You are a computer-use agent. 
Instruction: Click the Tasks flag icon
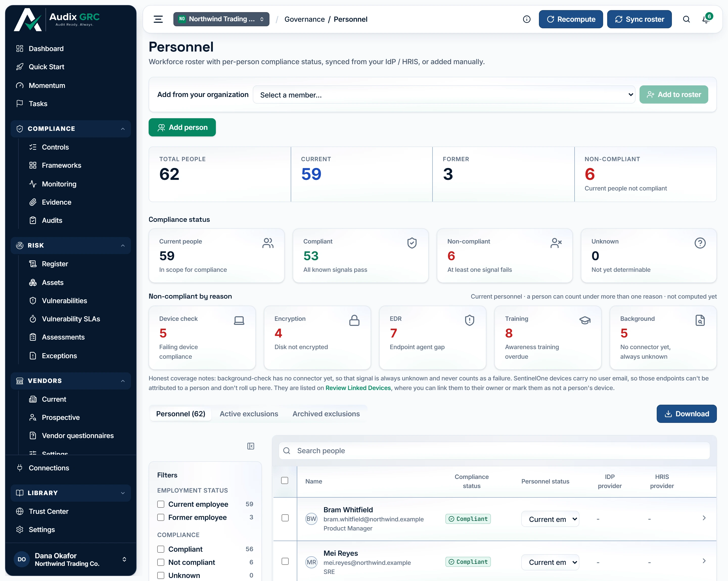19,104
